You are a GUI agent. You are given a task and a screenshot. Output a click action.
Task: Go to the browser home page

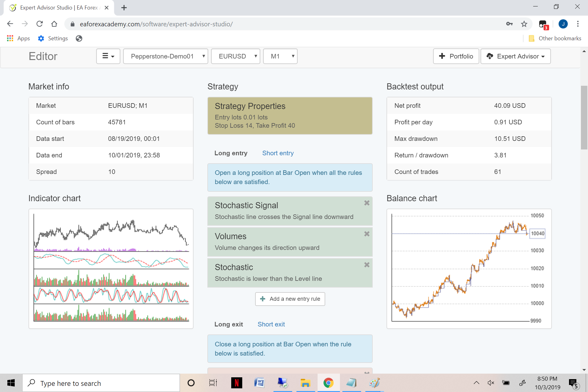click(54, 24)
